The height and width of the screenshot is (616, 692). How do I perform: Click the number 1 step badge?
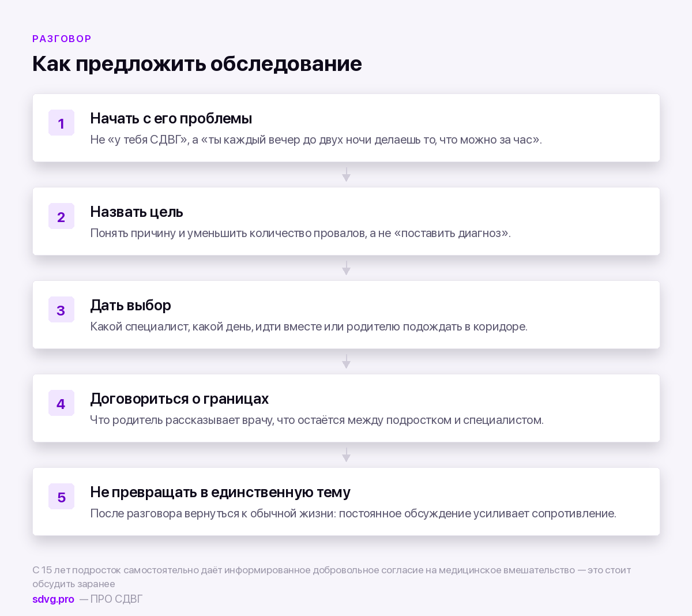click(x=61, y=123)
